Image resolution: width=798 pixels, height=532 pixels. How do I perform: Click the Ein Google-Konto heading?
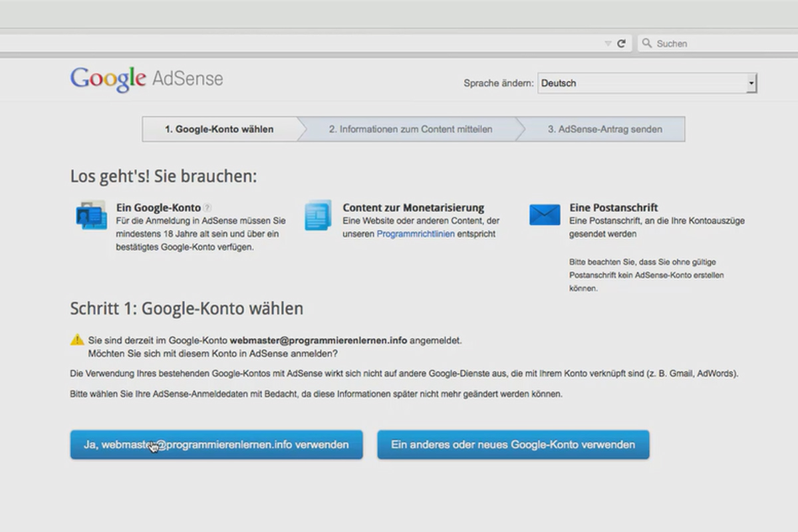[x=158, y=207]
